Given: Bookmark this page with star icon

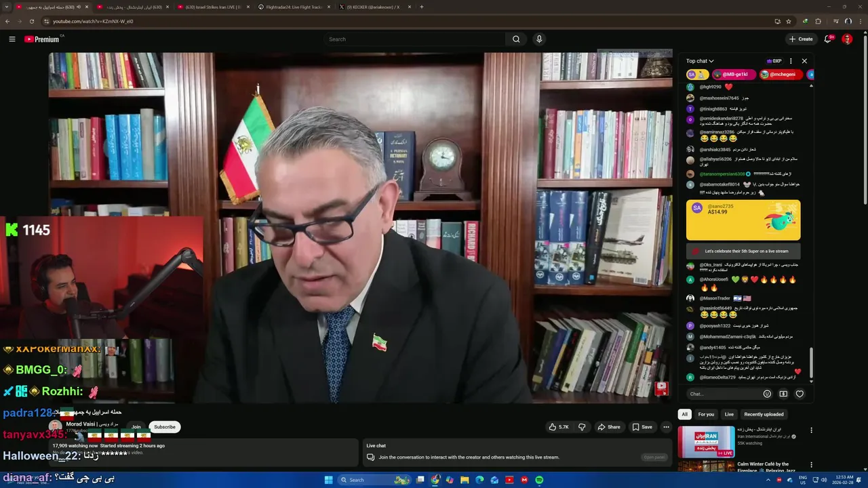Looking at the screenshot, I should pyautogui.click(x=789, y=21).
